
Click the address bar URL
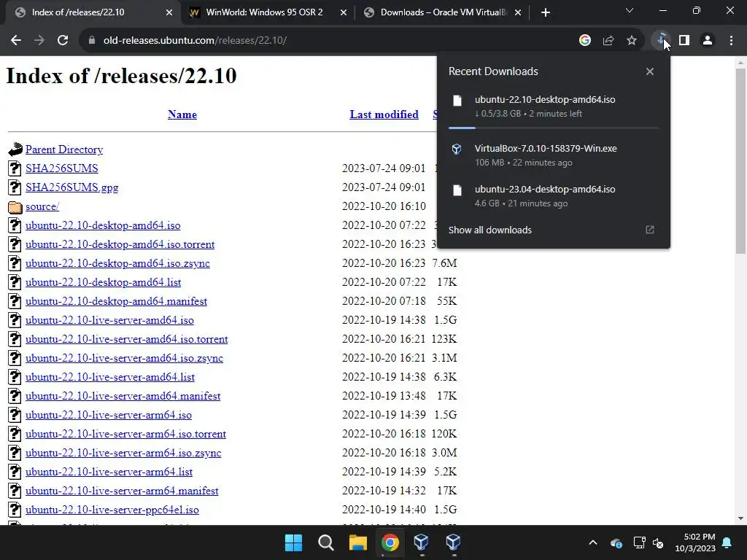click(195, 41)
